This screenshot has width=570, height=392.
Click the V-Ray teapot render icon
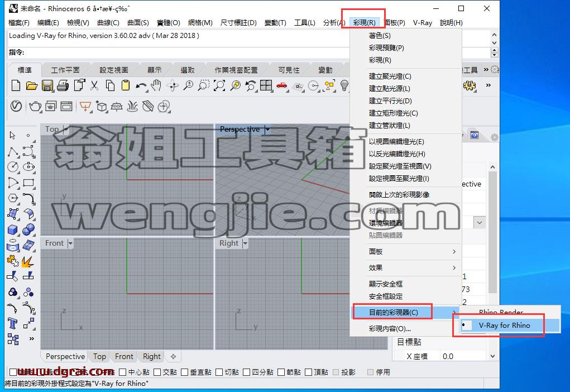35,106
